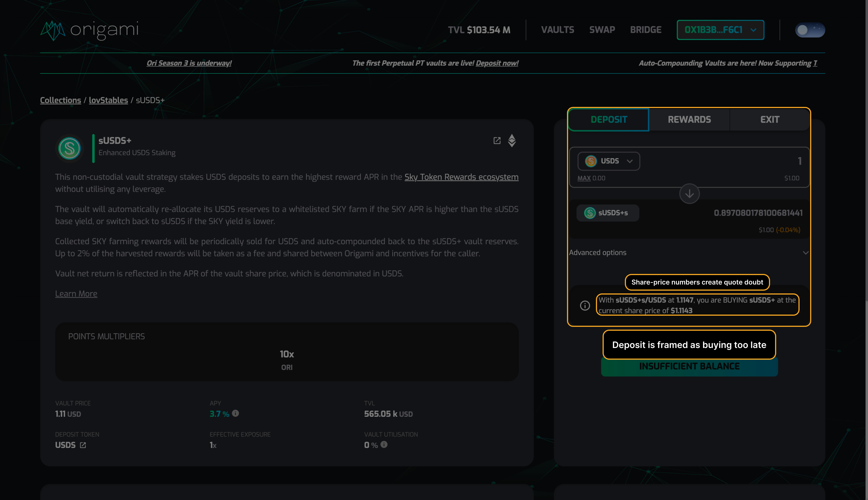
Task: Click the (-0.04%) price impact text
Action: tap(788, 230)
